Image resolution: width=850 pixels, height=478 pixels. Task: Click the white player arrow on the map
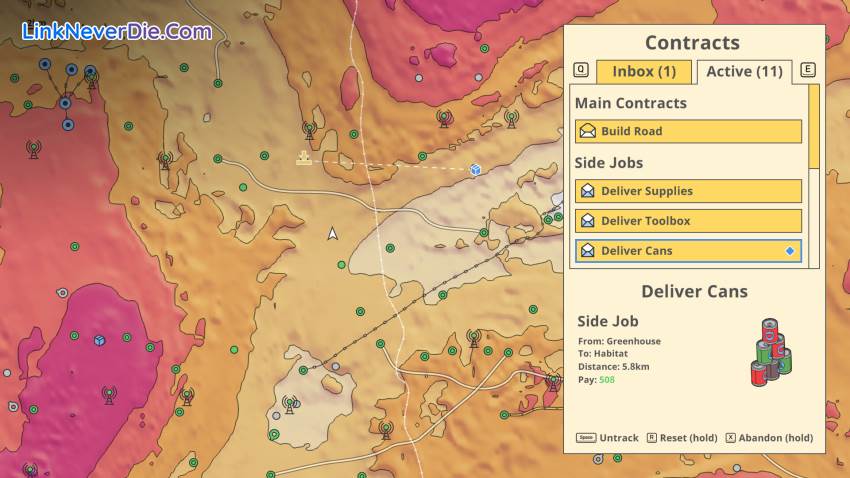pos(333,234)
